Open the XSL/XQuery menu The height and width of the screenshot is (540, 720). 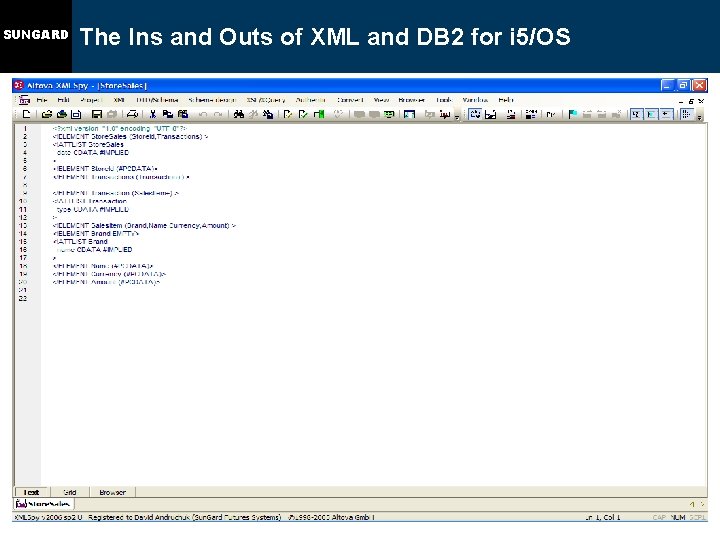(x=265, y=100)
